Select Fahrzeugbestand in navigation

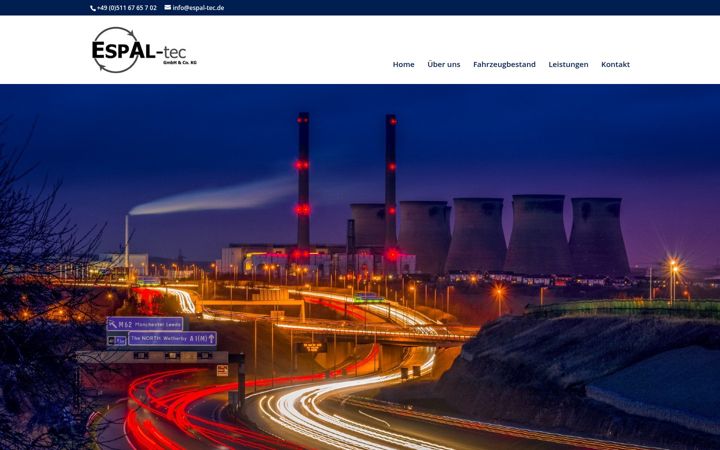coord(504,64)
